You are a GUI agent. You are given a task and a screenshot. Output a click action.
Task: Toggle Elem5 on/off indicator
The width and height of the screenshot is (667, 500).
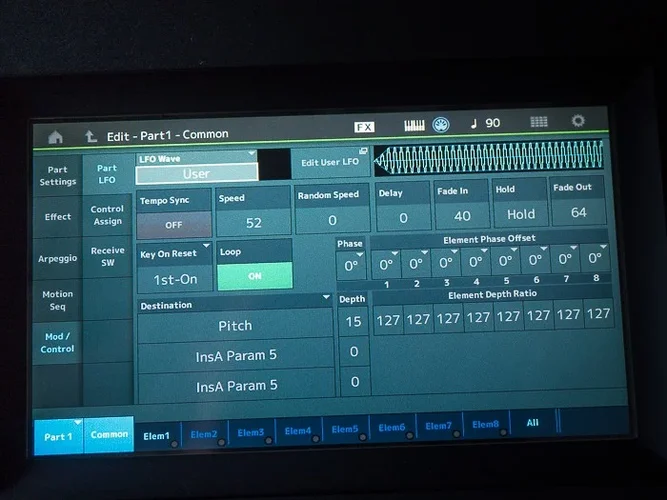[362, 437]
